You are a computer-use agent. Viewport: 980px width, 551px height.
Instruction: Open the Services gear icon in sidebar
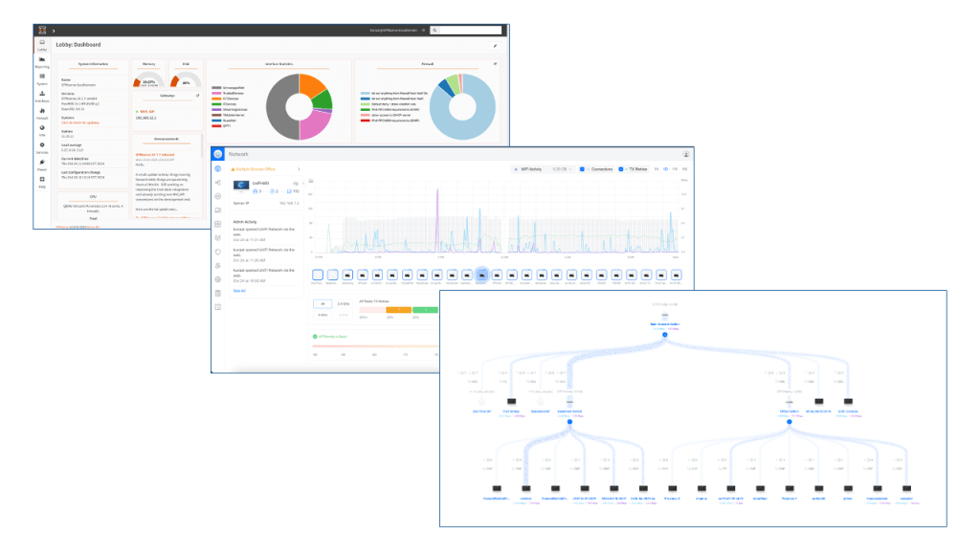[x=42, y=147]
